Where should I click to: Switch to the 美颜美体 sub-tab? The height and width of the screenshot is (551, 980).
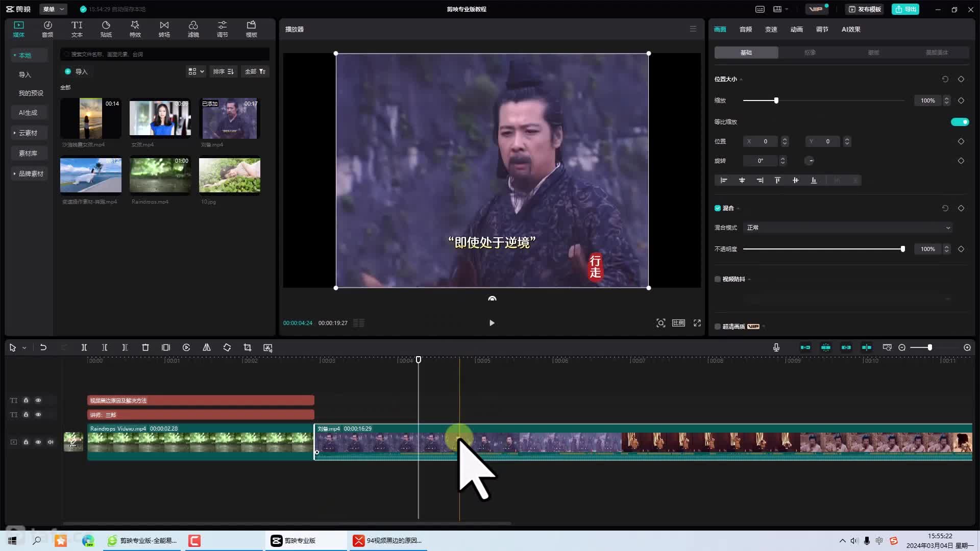click(x=937, y=53)
